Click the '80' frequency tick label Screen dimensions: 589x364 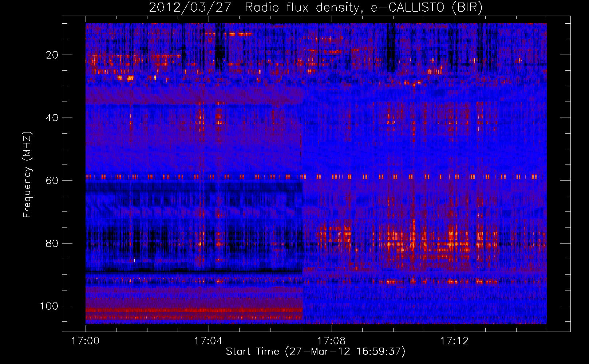click(x=52, y=243)
